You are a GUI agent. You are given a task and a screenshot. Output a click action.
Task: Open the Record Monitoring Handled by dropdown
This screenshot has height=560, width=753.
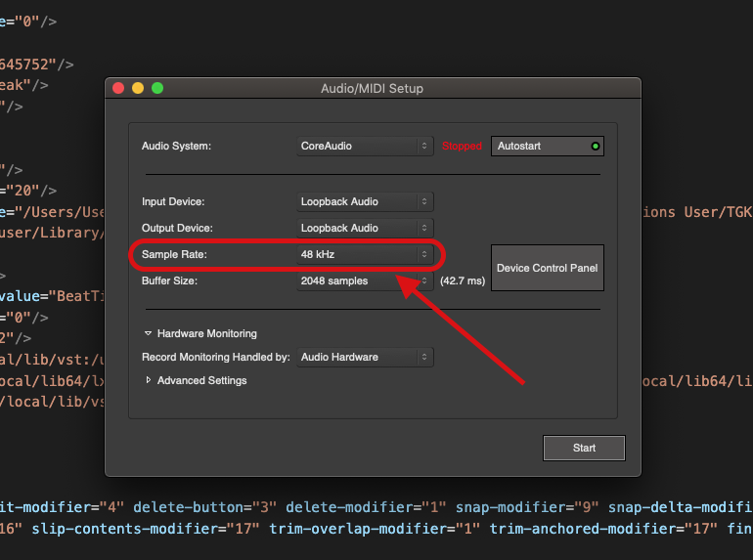pos(365,357)
